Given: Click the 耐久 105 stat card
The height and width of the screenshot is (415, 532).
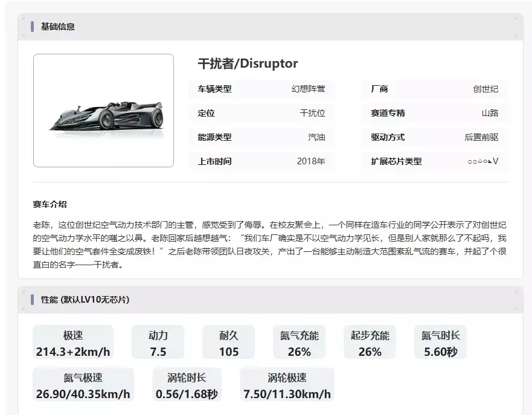Looking at the screenshot, I should click(229, 342).
